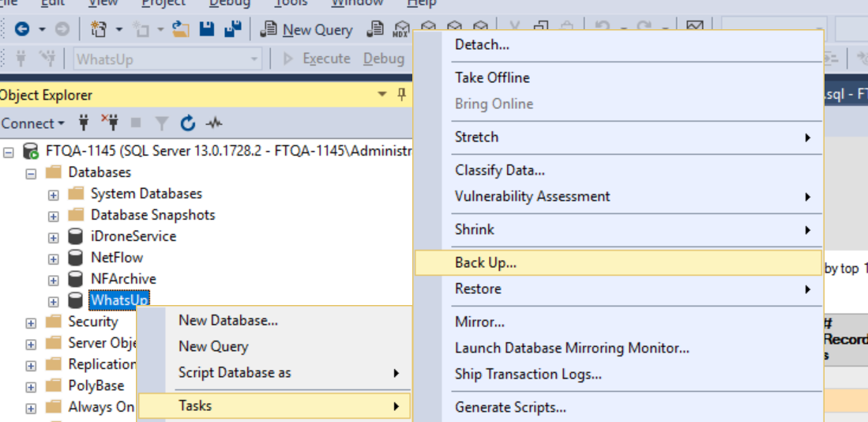Click the Filter funnel icon
The width and height of the screenshot is (868, 422).
[x=162, y=123]
